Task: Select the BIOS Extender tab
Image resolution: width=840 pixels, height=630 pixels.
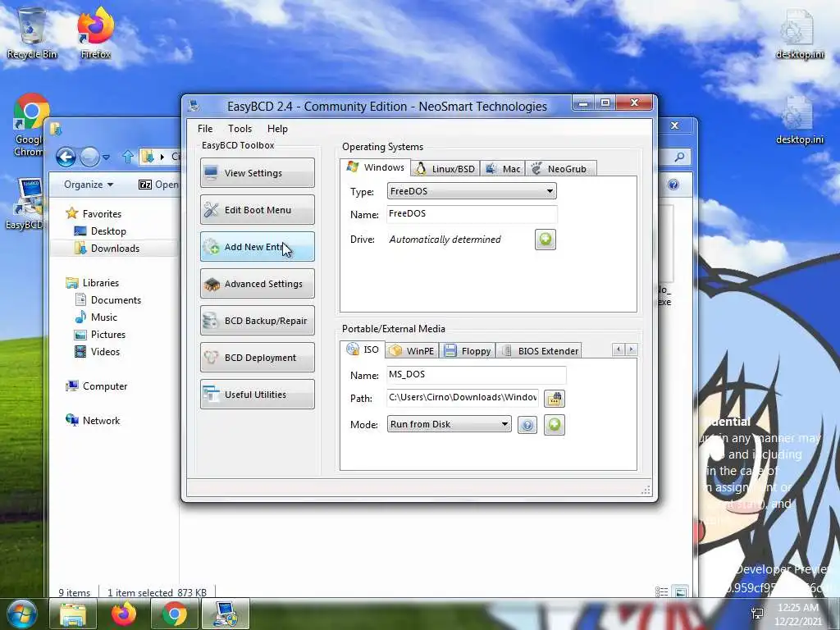Action: click(539, 351)
